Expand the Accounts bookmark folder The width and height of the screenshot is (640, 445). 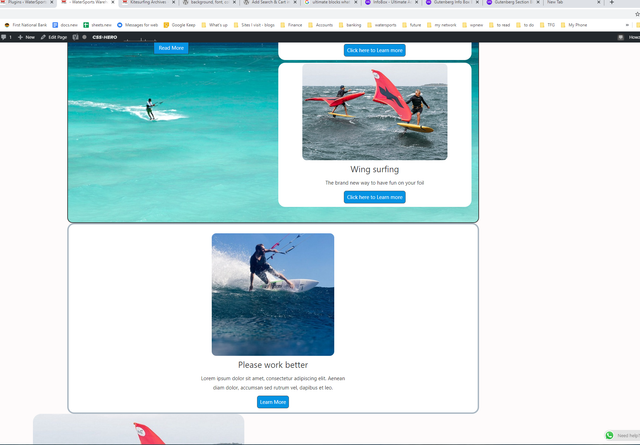click(320, 25)
